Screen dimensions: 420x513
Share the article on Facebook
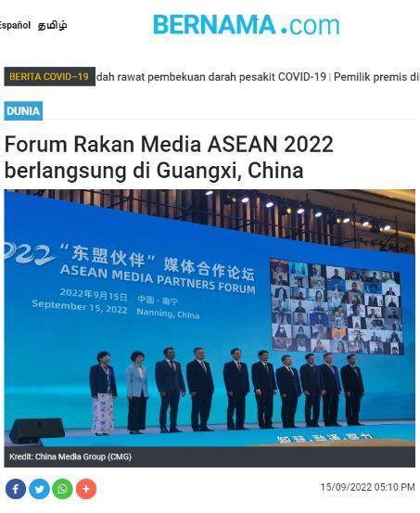coord(16,489)
